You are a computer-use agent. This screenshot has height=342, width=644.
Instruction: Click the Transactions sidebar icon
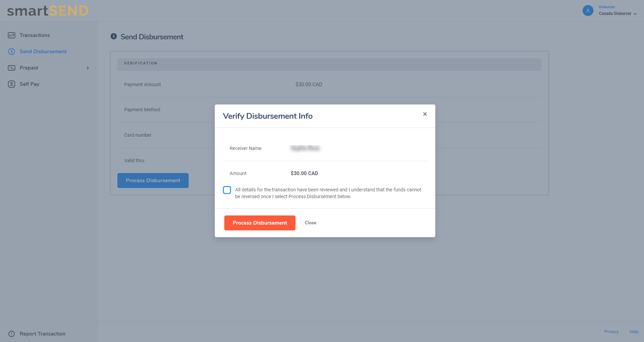[x=12, y=35]
